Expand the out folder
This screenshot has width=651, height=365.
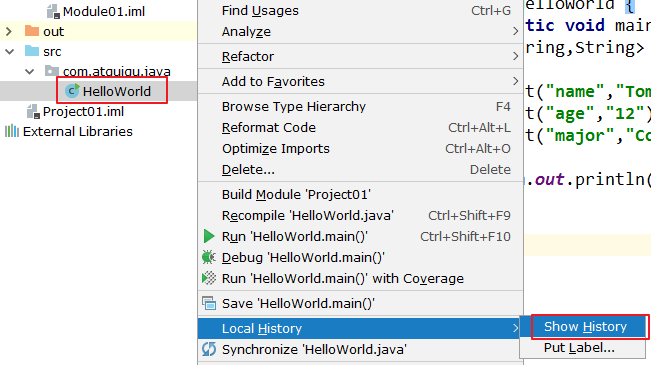9,31
